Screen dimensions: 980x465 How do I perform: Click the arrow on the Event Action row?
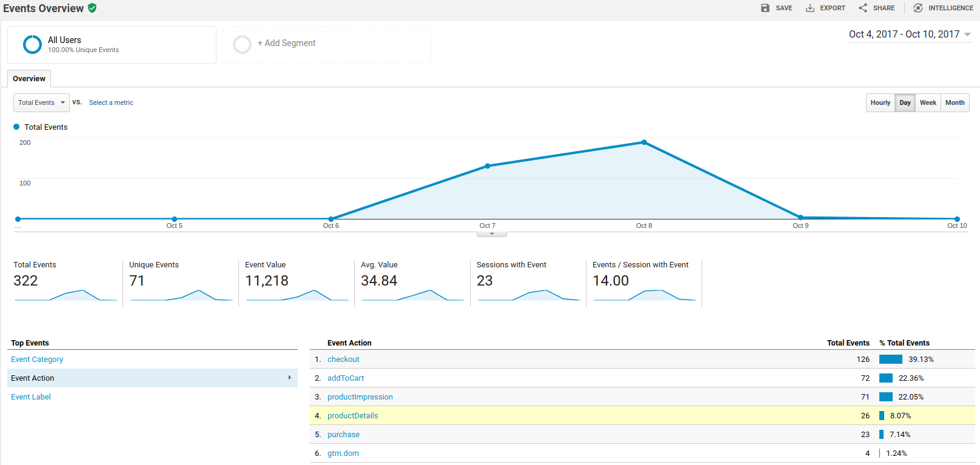pos(289,378)
